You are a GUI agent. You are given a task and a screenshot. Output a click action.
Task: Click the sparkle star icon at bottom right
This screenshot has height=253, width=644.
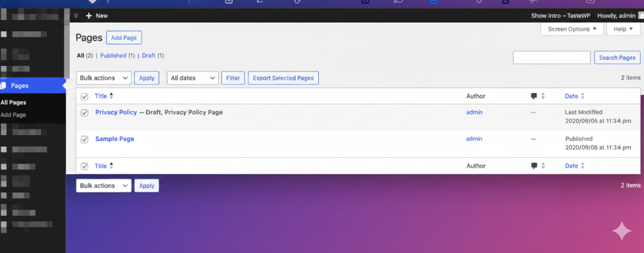coord(622,231)
